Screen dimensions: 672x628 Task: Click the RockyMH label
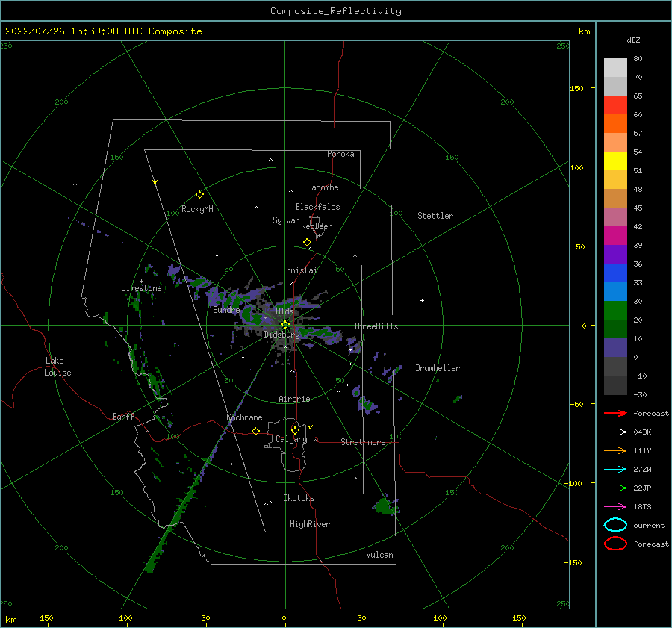197,209
